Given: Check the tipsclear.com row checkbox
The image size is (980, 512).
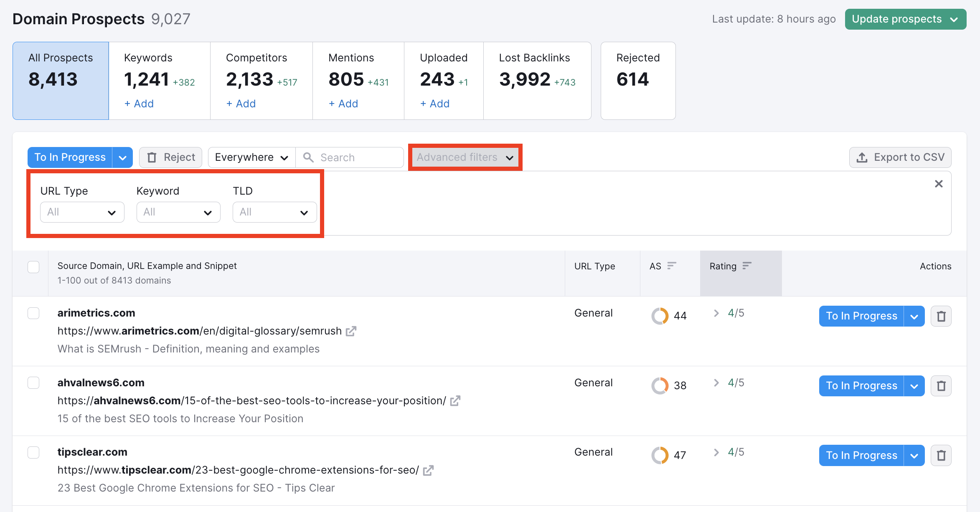Looking at the screenshot, I should pyautogui.click(x=33, y=452).
